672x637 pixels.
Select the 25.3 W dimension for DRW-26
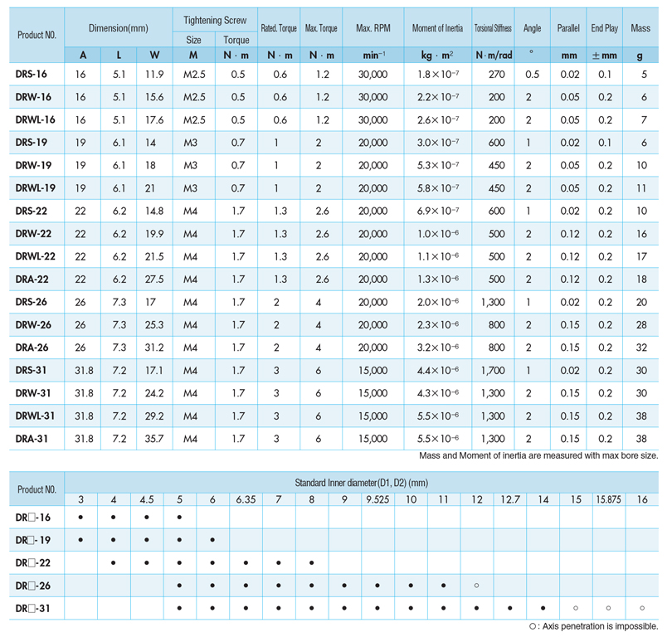tap(154, 324)
